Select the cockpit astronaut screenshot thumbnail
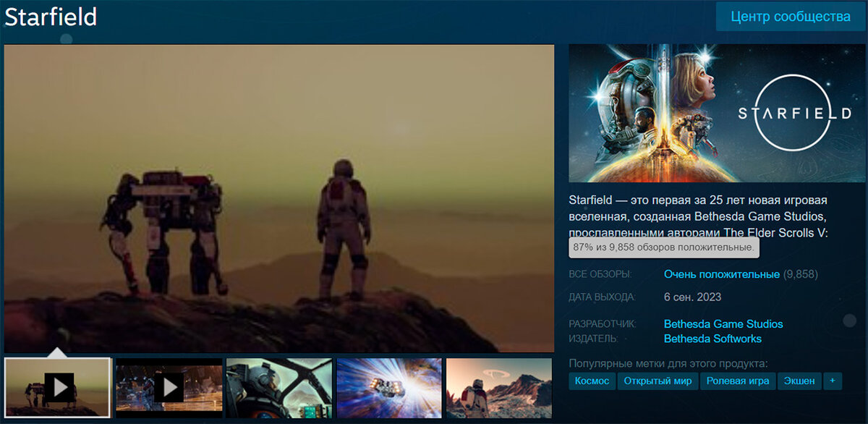The image size is (868, 424). [x=279, y=388]
